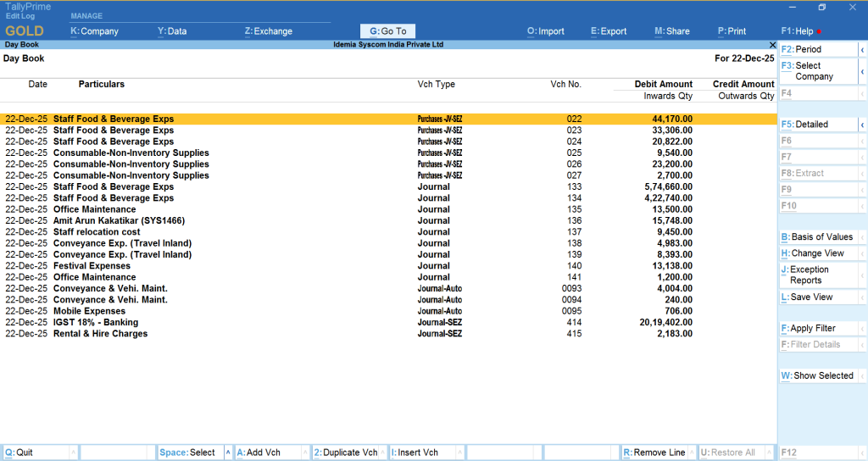Open the Y: Data menu
The image size is (868, 461).
point(172,31)
